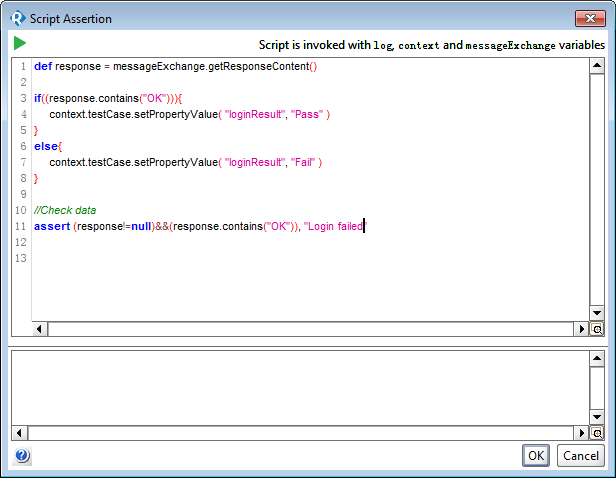This screenshot has height=478, width=616.
Task: Click the "Fail" string on line 7
Action: pyautogui.click(x=302, y=162)
